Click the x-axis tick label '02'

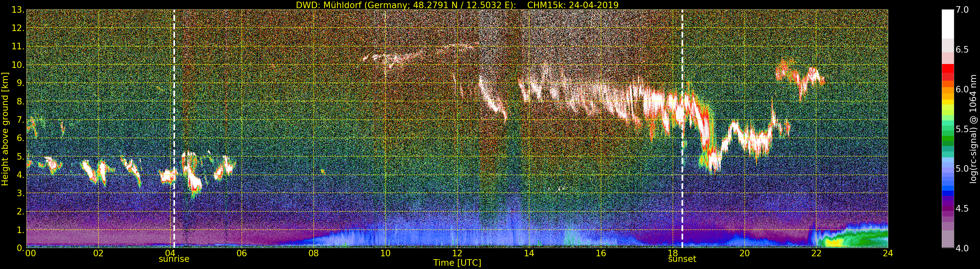pos(98,253)
